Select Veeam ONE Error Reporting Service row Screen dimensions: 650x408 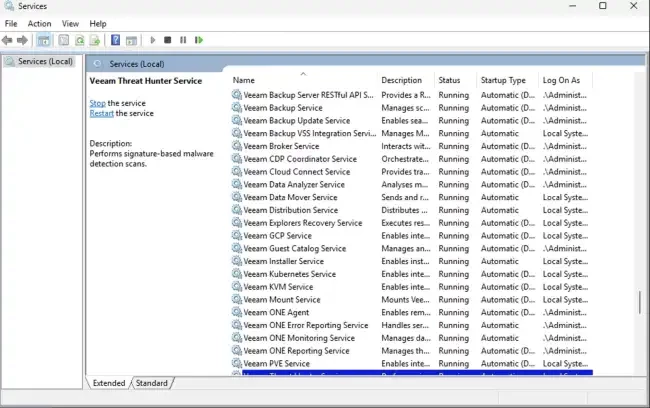[411, 325]
